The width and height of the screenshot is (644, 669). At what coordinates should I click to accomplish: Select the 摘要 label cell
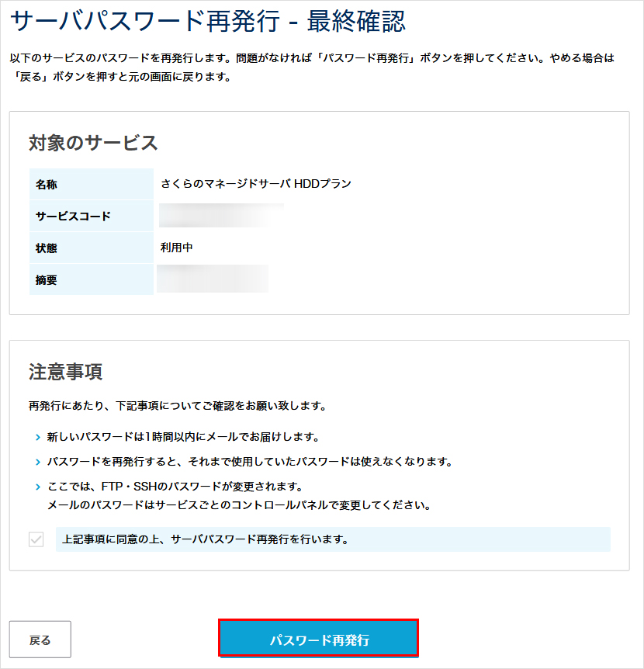click(x=91, y=280)
